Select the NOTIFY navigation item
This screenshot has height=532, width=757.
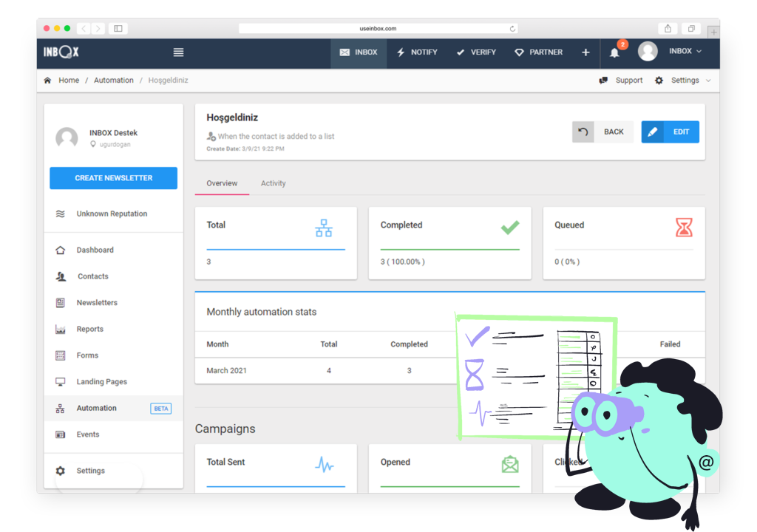click(x=417, y=52)
